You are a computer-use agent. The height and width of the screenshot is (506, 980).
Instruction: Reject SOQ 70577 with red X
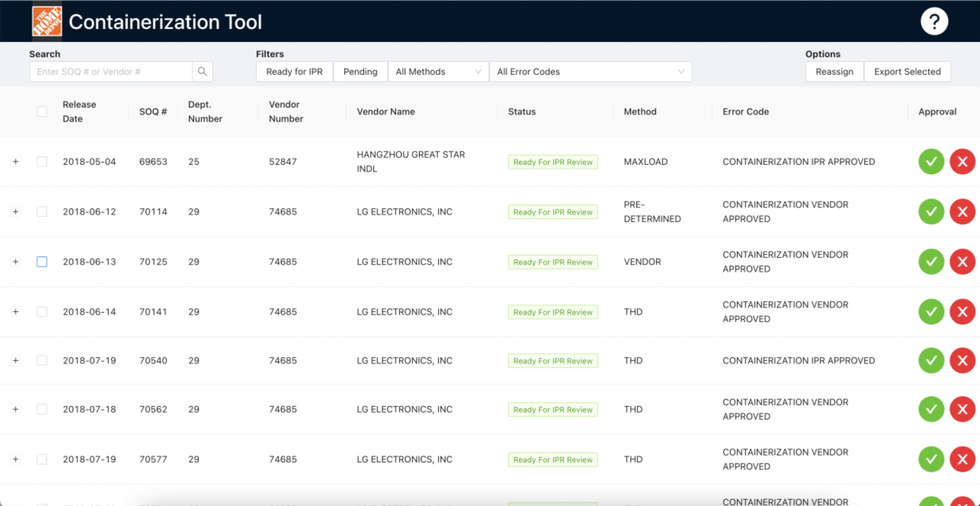(962, 459)
